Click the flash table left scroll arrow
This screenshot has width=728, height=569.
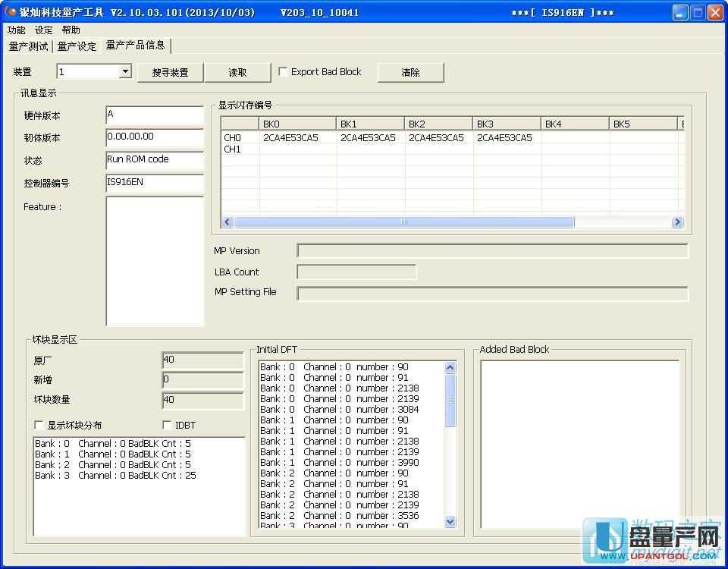point(227,222)
